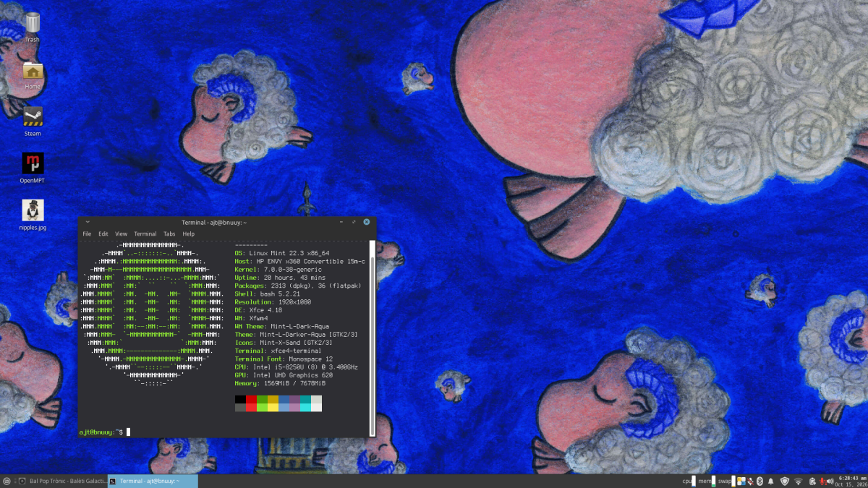Maximize the Terminal window
Image resolution: width=868 pixels, height=488 pixels.
coord(354,222)
